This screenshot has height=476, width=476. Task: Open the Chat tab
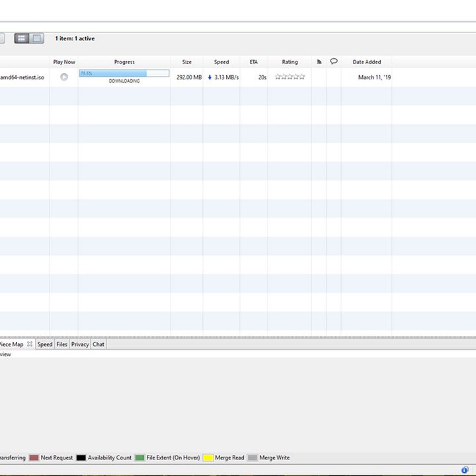click(x=99, y=344)
